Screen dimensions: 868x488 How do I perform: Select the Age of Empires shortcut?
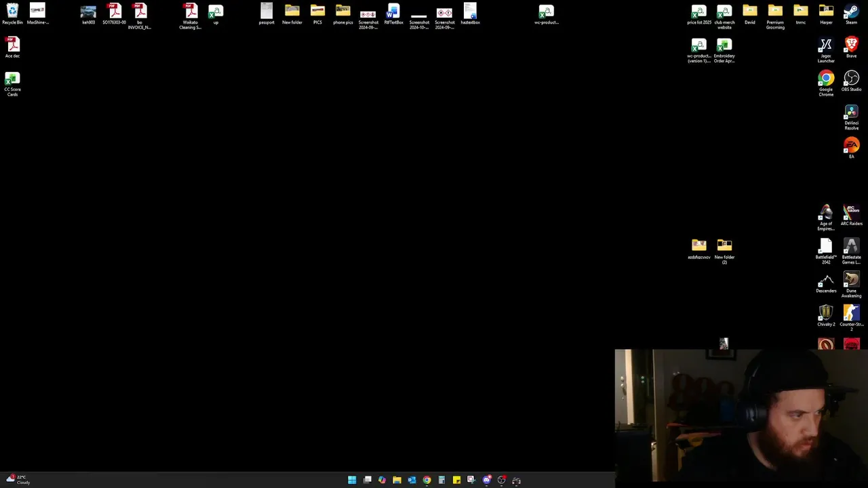pyautogui.click(x=826, y=218)
